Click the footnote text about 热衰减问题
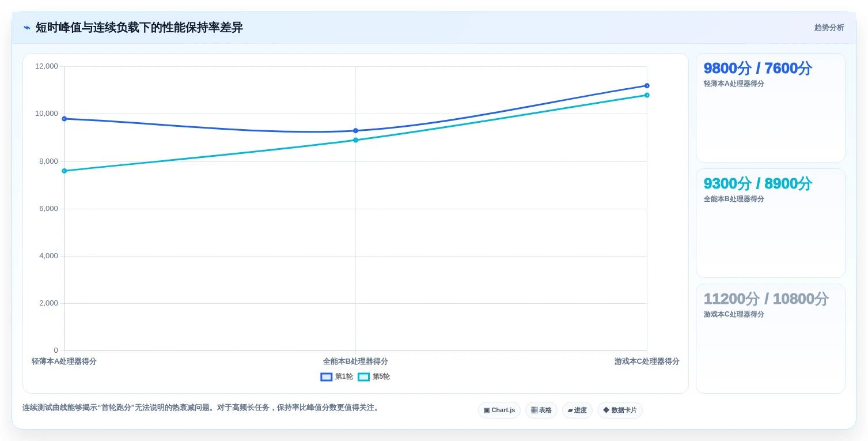Image resolution: width=868 pixels, height=441 pixels. coord(202,408)
